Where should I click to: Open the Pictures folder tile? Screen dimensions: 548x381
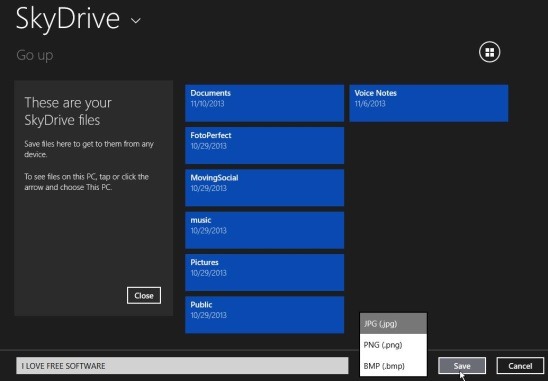(265, 272)
